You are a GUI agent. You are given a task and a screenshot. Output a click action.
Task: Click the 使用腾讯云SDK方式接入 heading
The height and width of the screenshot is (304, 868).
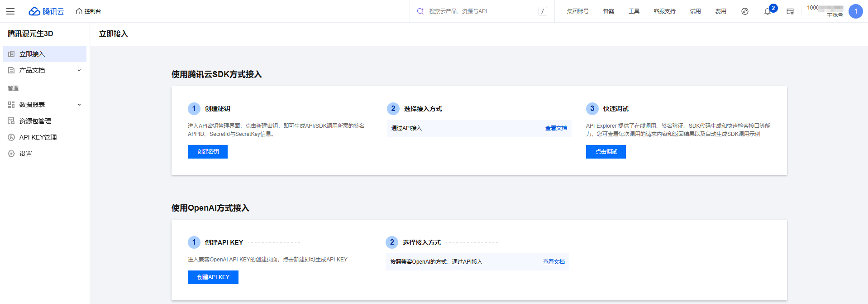click(x=216, y=74)
